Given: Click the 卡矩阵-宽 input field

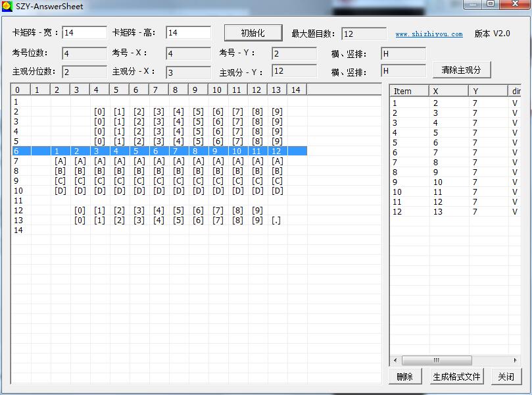Looking at the screenshot, I should point(84,33).
